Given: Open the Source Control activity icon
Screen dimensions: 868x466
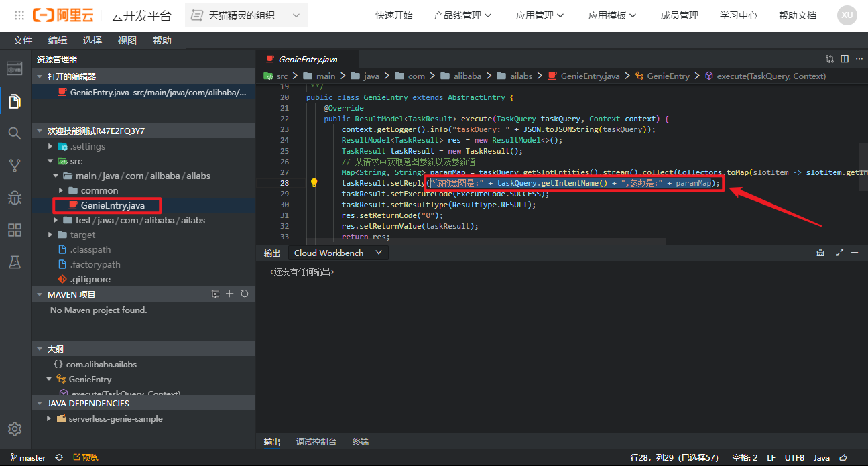Looking at the screenshot, I should [15, 166].
